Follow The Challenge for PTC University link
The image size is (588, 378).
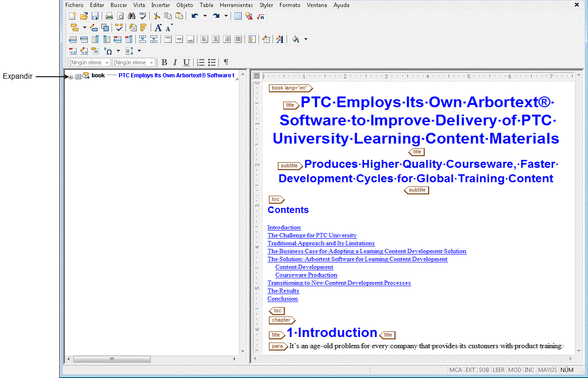(x=312, y=235)
